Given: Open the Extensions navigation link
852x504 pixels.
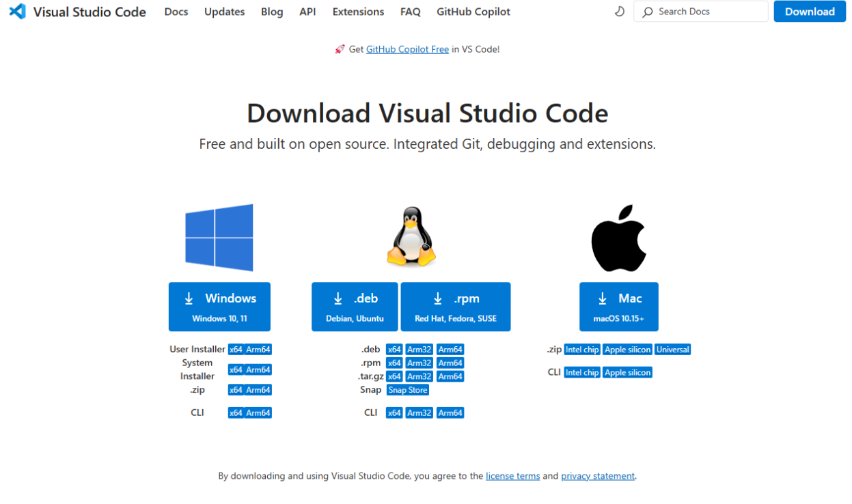Looking at the screenshot, I should click(x=359, y=12).
